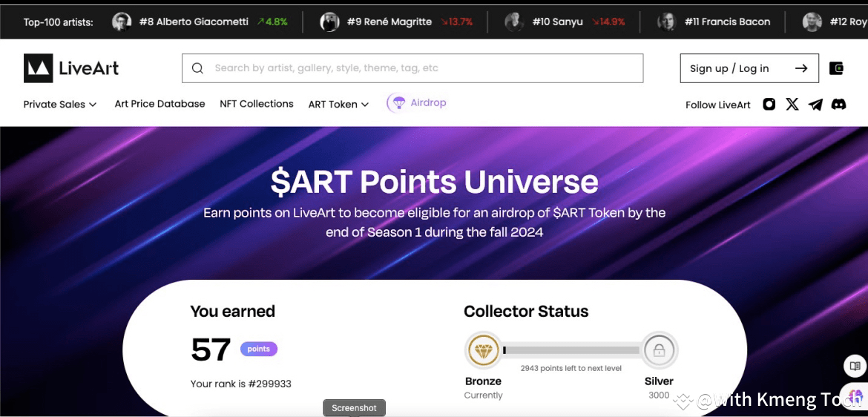
Task: Click the Silver 3000 level label
Action: click(x=659, y=387)
